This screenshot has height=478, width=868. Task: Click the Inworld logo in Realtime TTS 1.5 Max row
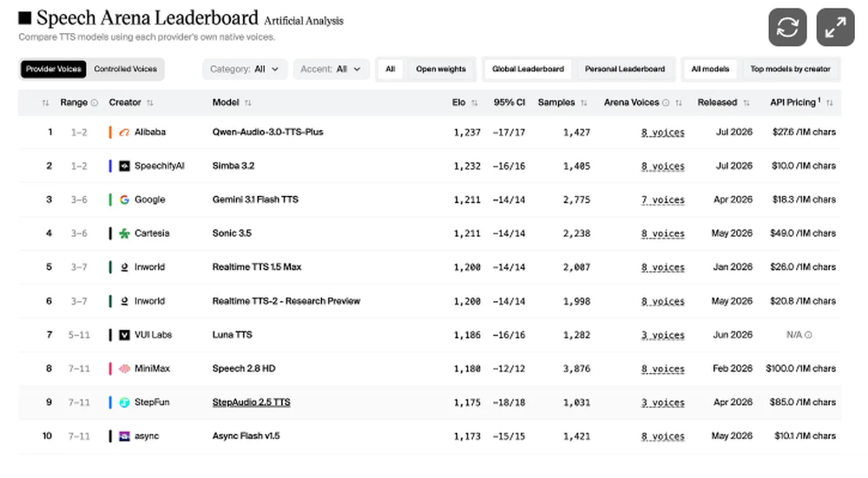coord(124,267)
